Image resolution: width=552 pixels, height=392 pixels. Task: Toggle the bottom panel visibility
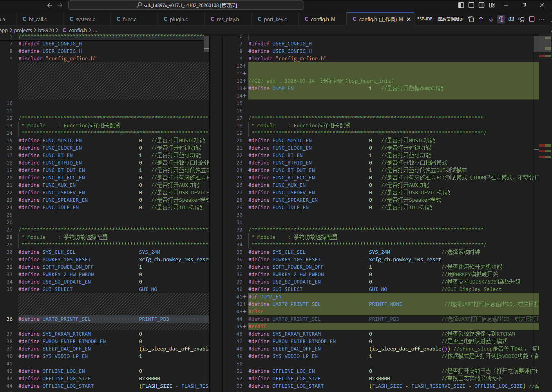(471, 5)
